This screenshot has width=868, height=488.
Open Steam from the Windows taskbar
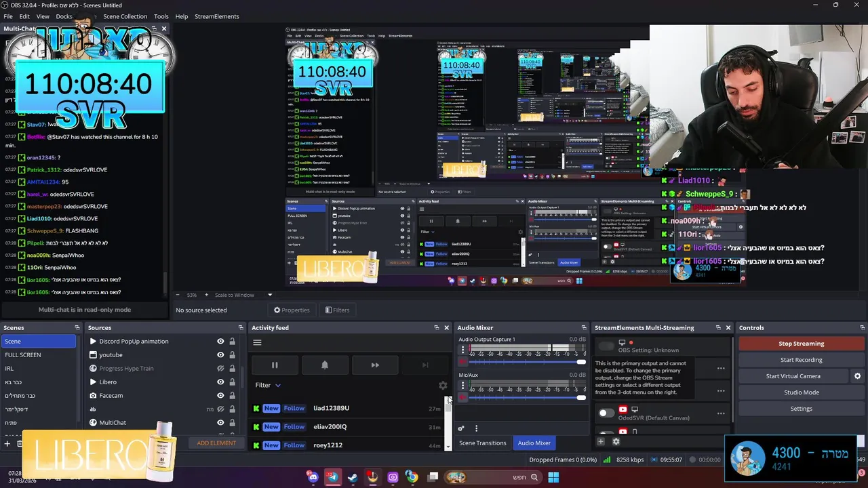(353, 477)
